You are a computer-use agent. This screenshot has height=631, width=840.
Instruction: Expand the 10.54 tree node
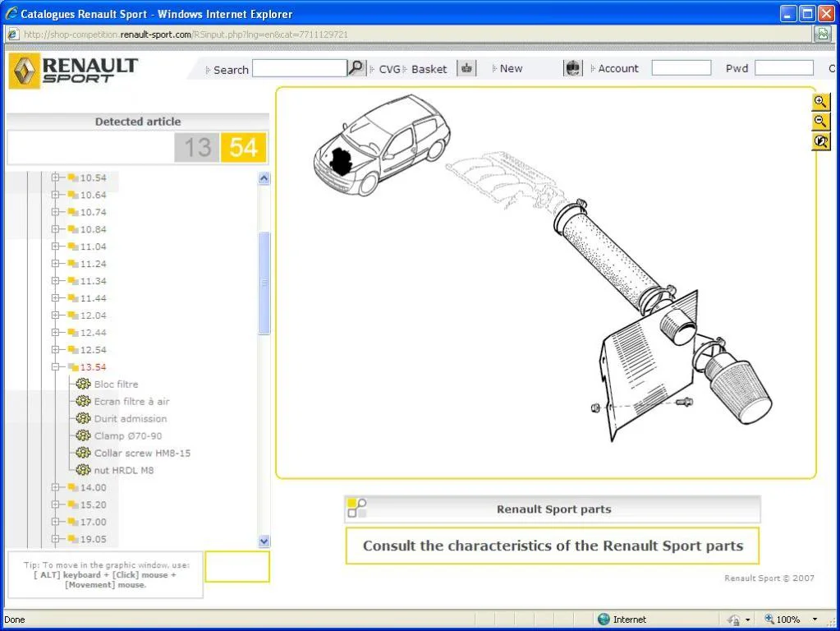[55, 177]
